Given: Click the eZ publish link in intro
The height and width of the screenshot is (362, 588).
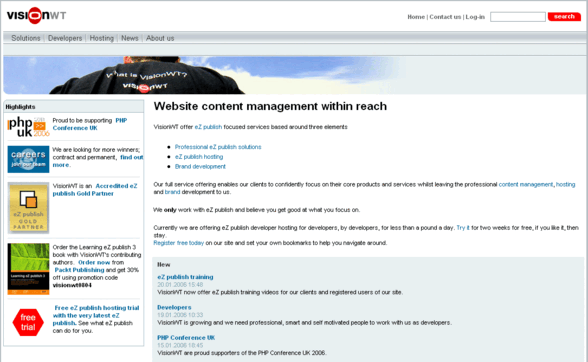Looking at the screenshot, I should click(x=208, y=127).
